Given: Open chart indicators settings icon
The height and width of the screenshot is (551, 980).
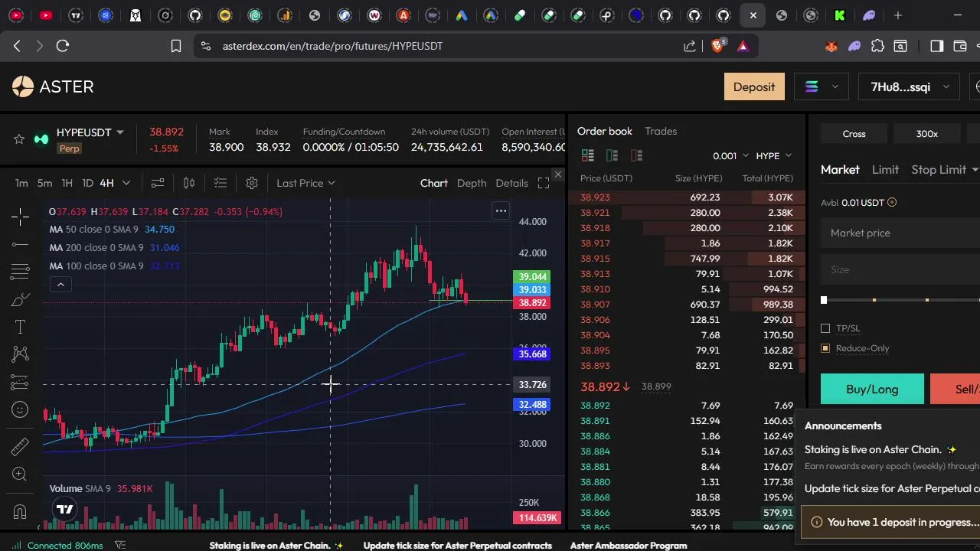Looking at the screenshot, I should tap(158, 183).
